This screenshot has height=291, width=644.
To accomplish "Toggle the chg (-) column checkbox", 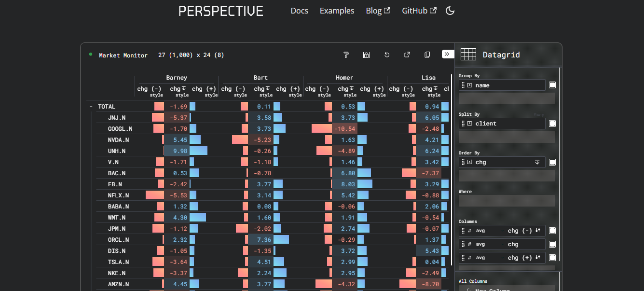I will (552, 231).
